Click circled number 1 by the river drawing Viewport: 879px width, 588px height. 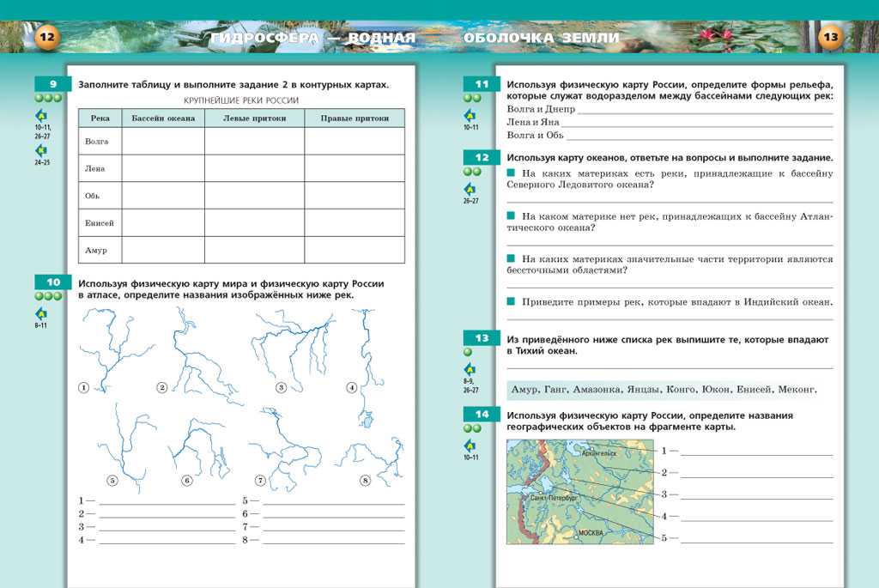(x=83, y=387)
